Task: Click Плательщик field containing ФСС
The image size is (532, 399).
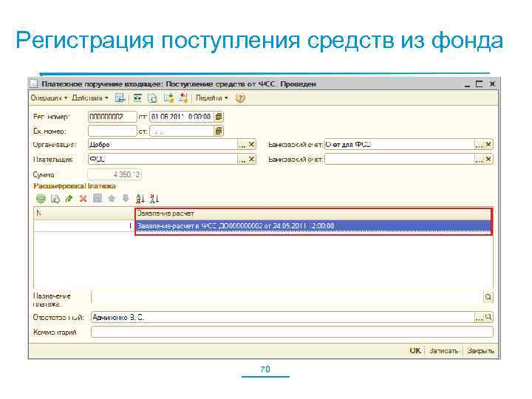Action: pyautogui.click(x=163, y=159)
